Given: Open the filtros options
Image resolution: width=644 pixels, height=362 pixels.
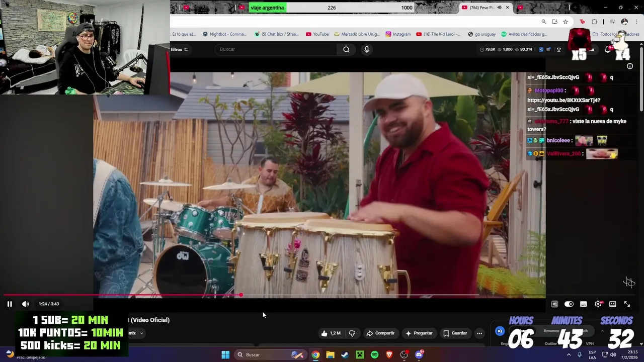Looking at the screenshot, I should click(x=179, y=49).
